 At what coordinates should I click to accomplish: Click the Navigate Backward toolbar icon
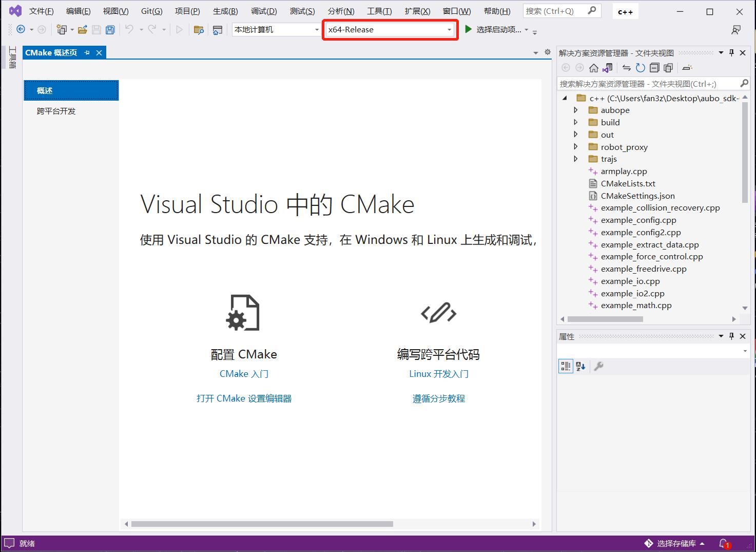pos(21,30)
